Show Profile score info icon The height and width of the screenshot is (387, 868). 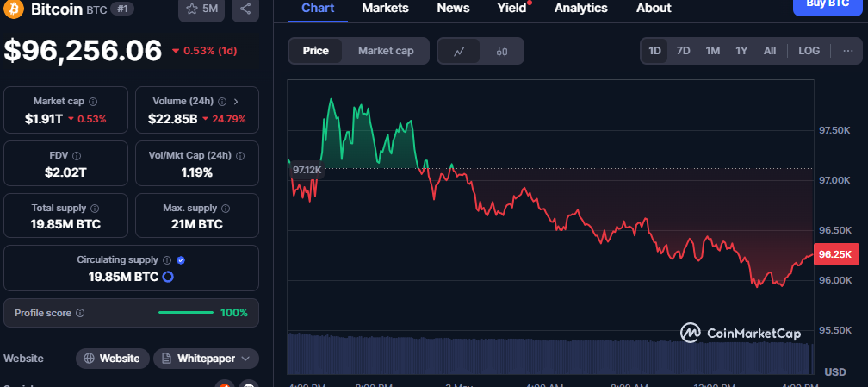coord(80,313)
